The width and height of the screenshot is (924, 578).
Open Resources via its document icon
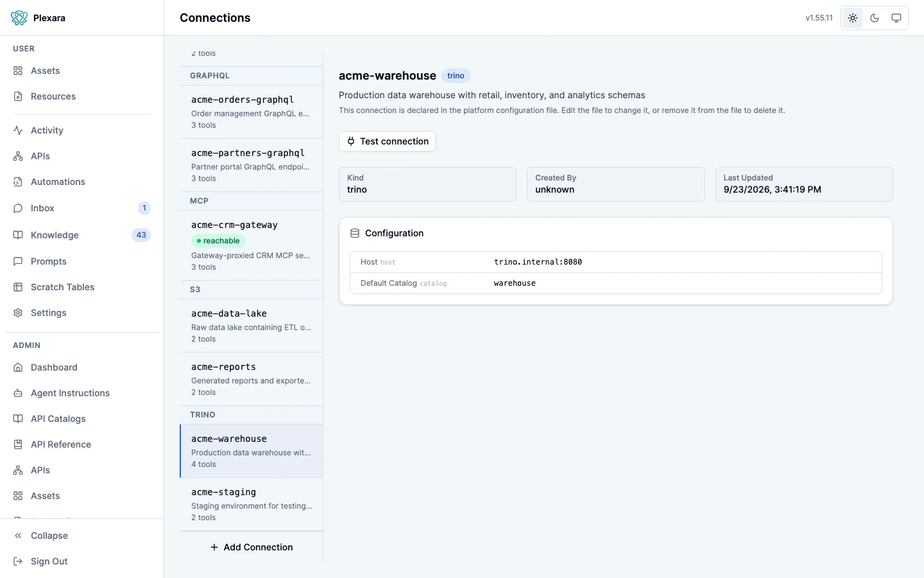18,96
